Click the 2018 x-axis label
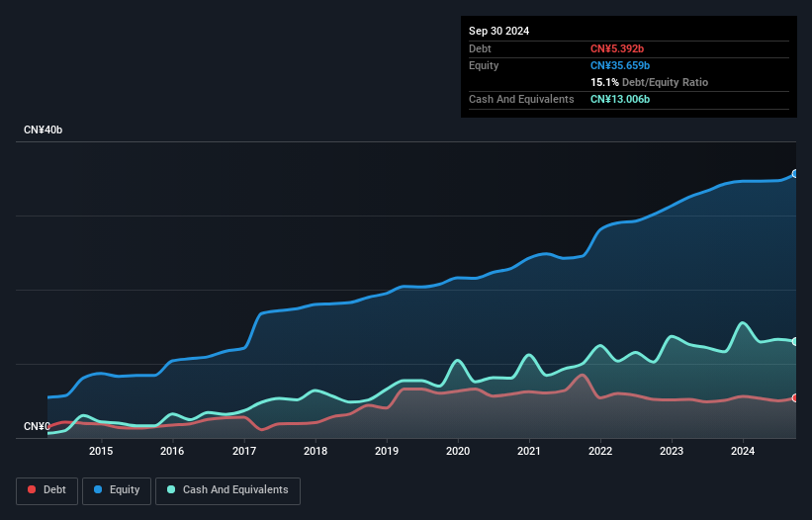This screenshot has width=812, height=520. pos(316,451)
